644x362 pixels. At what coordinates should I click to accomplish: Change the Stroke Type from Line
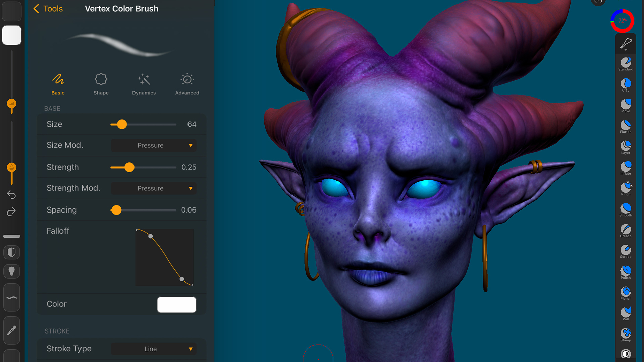pyautogui.click(x=153, y=349)
